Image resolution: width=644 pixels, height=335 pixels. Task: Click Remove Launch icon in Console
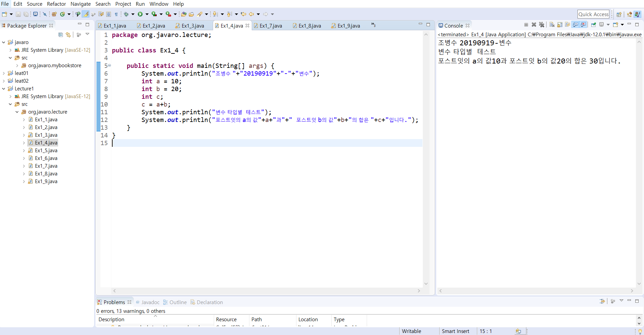[534, 25]
